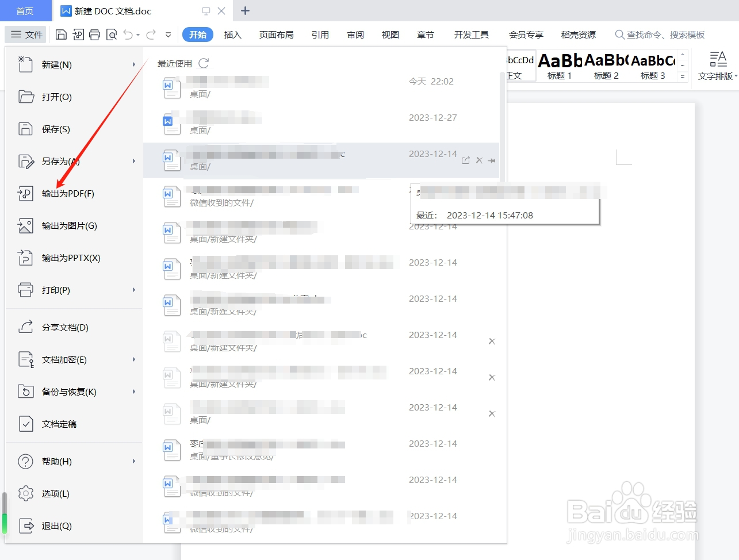The image size is (739, 560).
Task: Remove the highlighted recent file from list
Action: 479,160
